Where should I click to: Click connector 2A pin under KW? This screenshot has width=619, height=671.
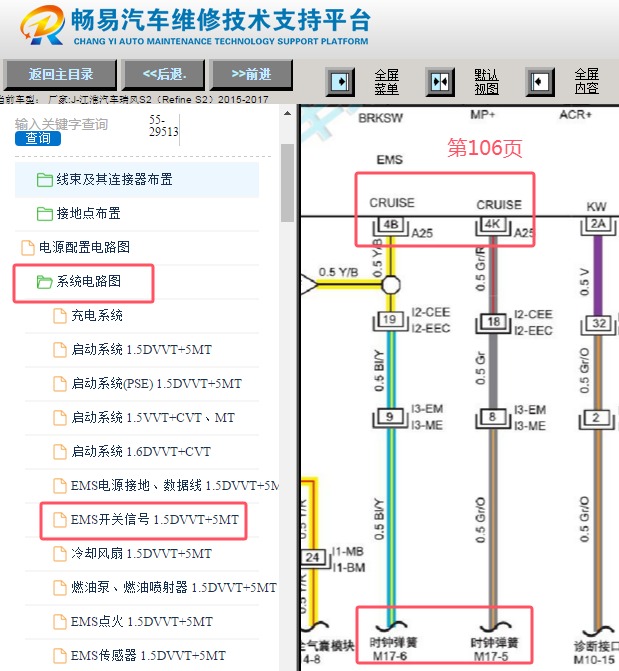[598, 224]
